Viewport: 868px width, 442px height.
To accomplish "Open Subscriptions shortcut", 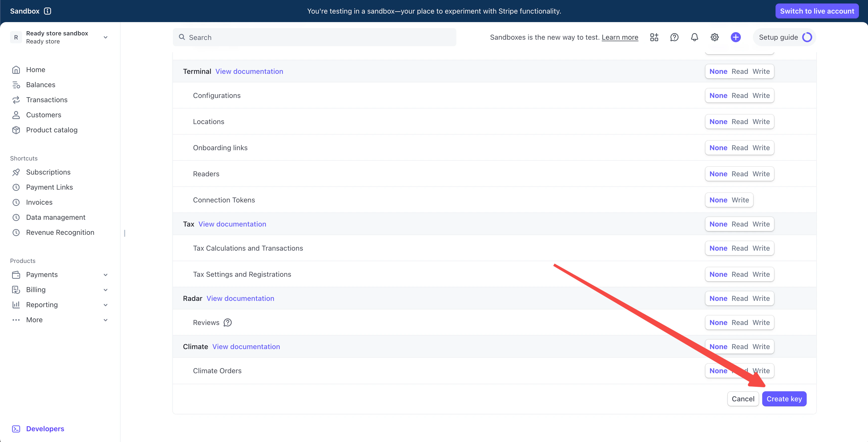I will 48,172.
